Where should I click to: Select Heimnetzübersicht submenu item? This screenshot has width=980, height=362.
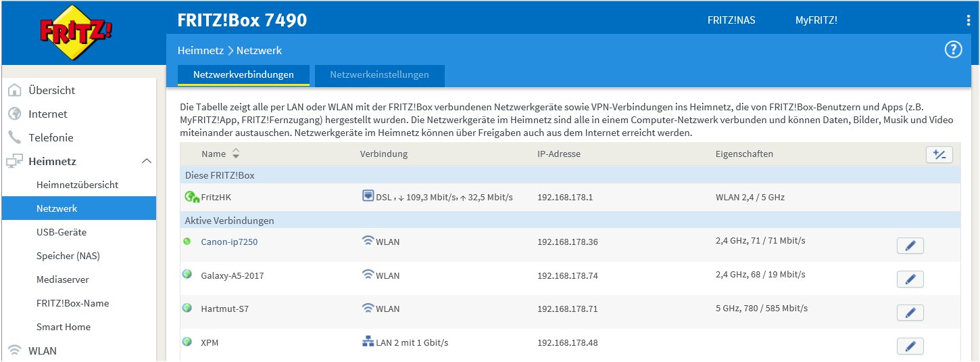tap(77, 185)
